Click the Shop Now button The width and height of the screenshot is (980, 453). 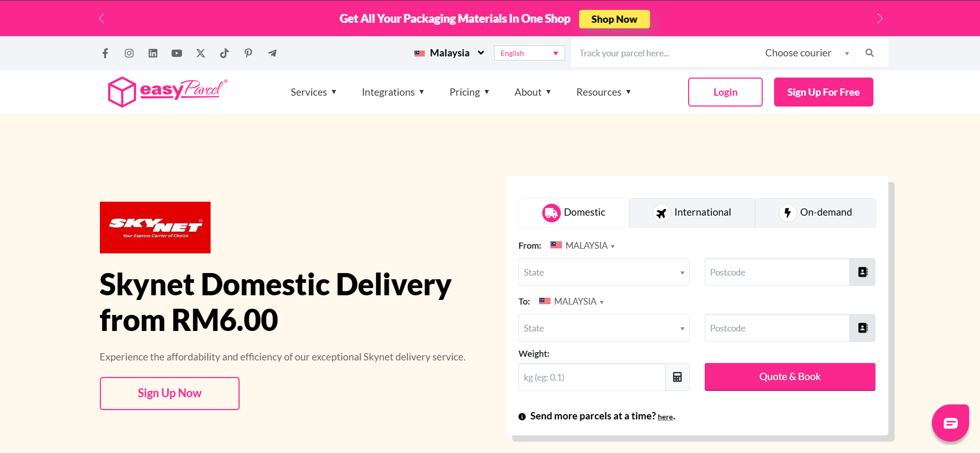tap(614, 19)
